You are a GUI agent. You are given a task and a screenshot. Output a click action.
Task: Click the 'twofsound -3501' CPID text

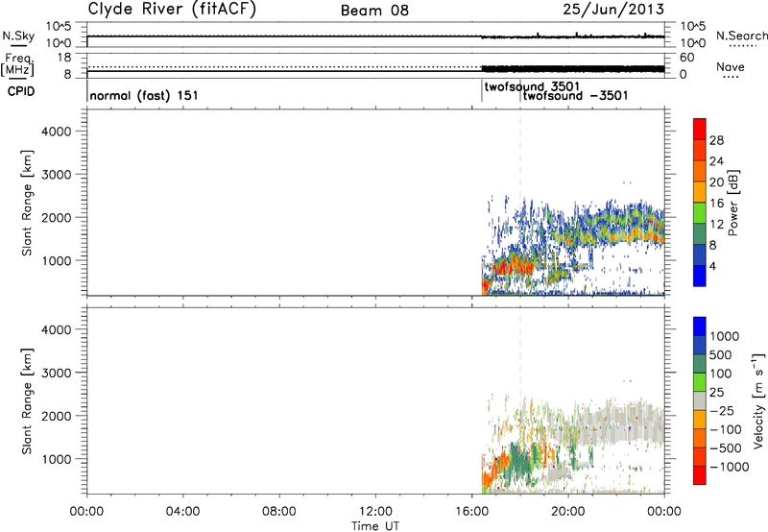pos(575,95)
